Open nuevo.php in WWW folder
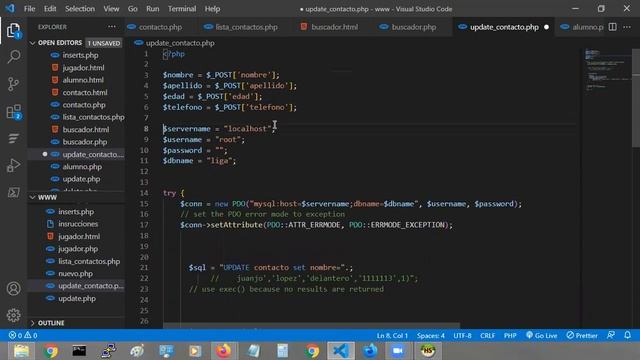Viewport: 640px width, 360px height. click(x=77, y=273)
